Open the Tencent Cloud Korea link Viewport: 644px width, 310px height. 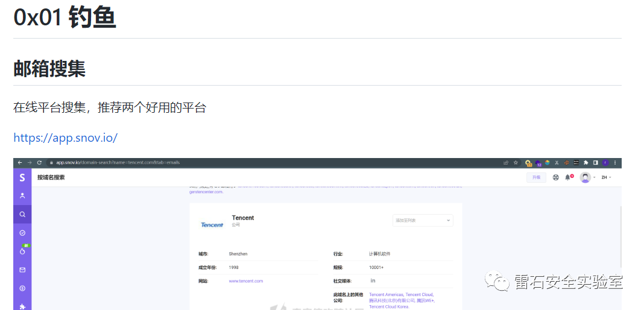click(x=389, y=307)
